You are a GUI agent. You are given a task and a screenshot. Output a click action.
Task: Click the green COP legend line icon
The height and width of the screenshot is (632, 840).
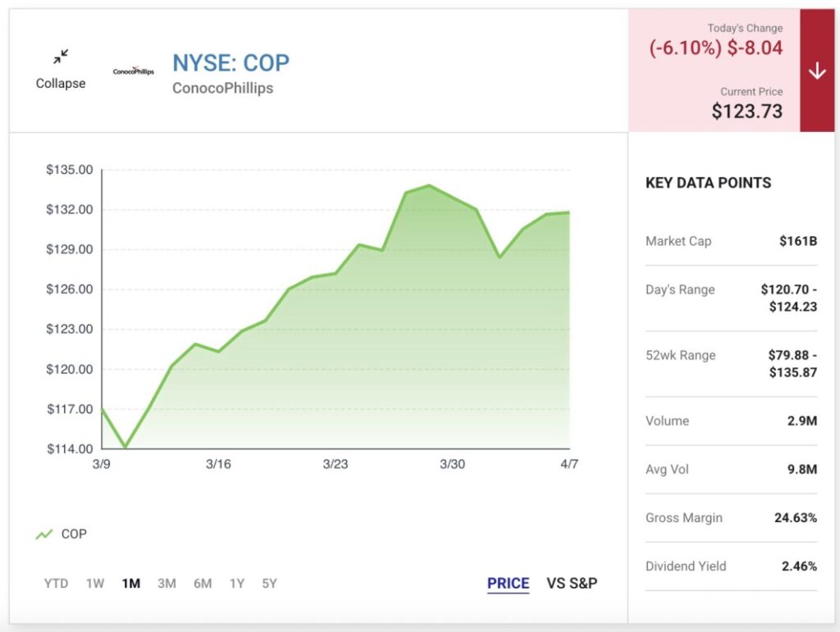[x=44, y=534]
